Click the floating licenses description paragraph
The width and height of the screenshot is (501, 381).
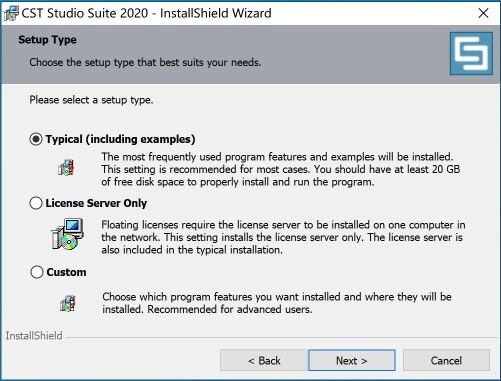pos(283,237)
